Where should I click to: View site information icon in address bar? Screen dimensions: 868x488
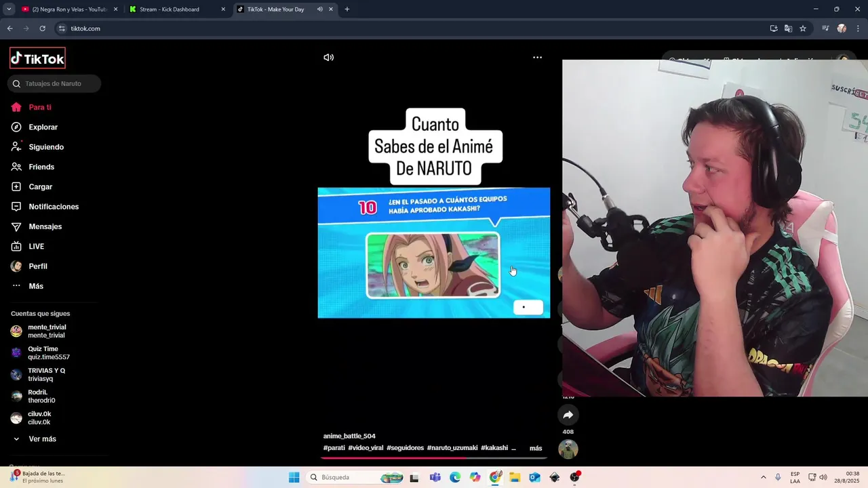(62, 28)
